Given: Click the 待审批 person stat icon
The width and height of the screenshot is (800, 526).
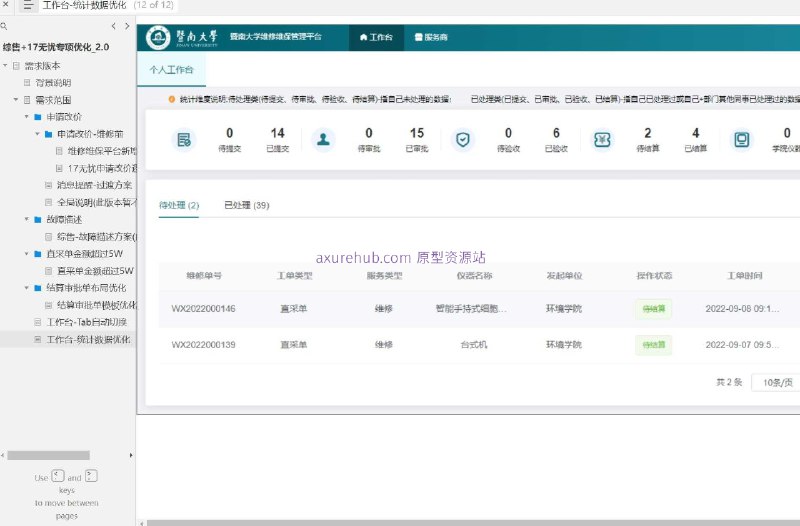Looking at the screenshot, I should click(323, 139).
